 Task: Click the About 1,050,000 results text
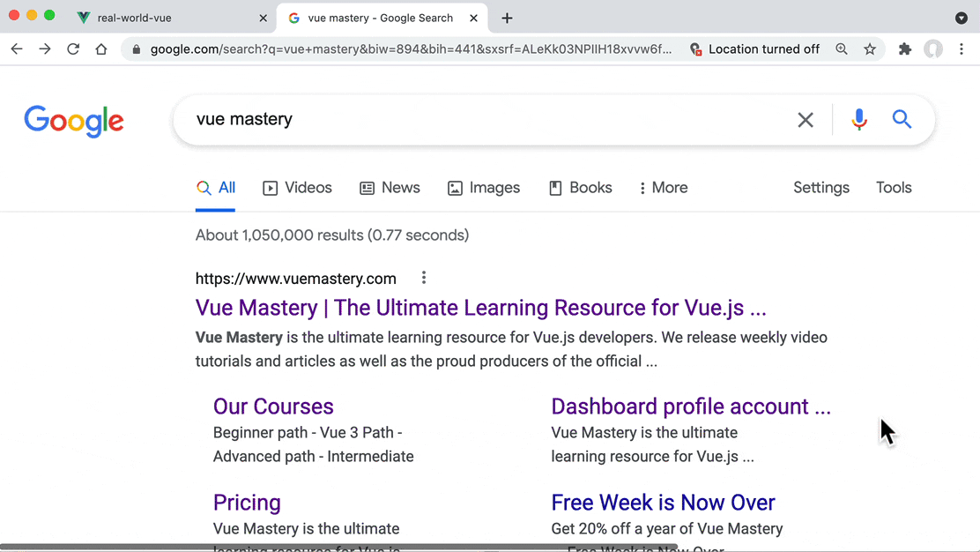[332, 235]
